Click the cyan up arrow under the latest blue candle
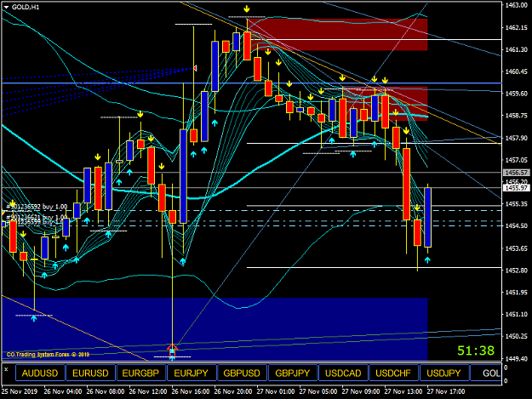Viewport: 532px width, 399px height. click(427, 260)
